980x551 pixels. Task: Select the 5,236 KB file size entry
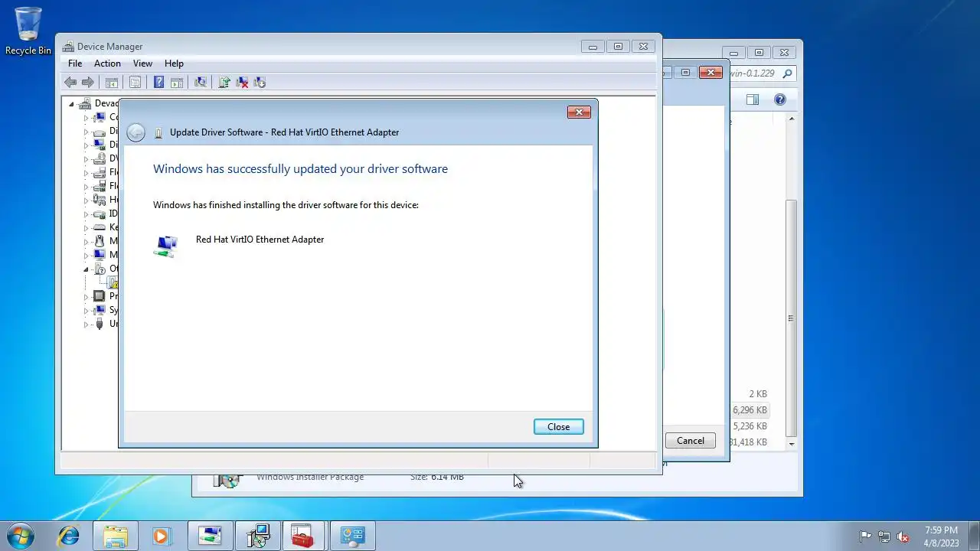tap(750, 426)
